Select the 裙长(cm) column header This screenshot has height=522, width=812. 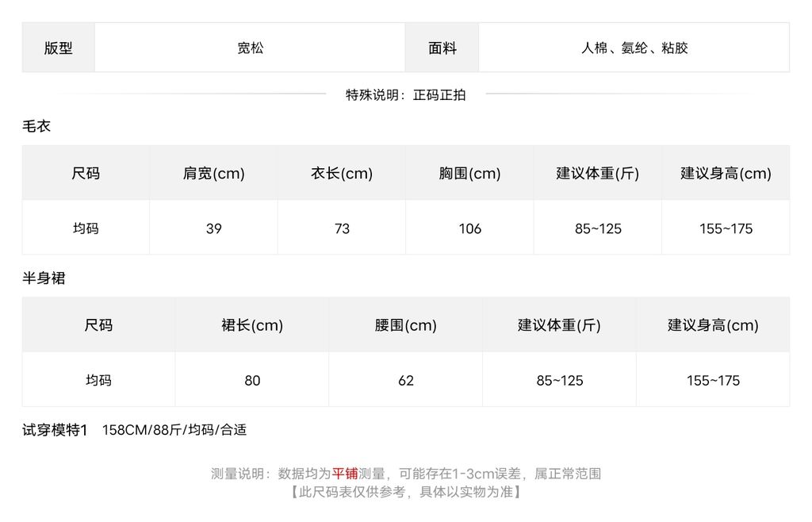pyautogui.click(x=251, y=324)
